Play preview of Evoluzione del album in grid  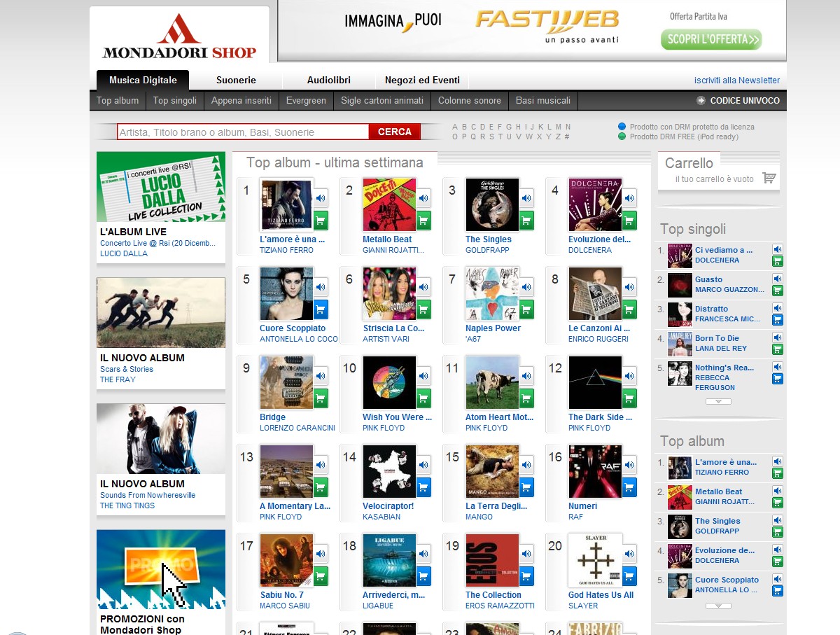point(629,198)
